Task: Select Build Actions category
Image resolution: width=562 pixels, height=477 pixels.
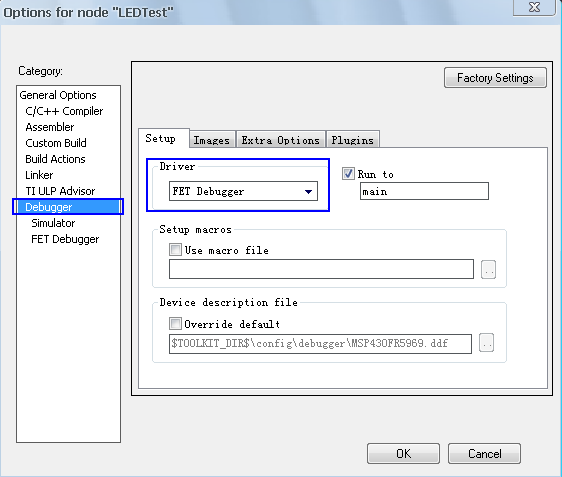Action: [55, 159]
